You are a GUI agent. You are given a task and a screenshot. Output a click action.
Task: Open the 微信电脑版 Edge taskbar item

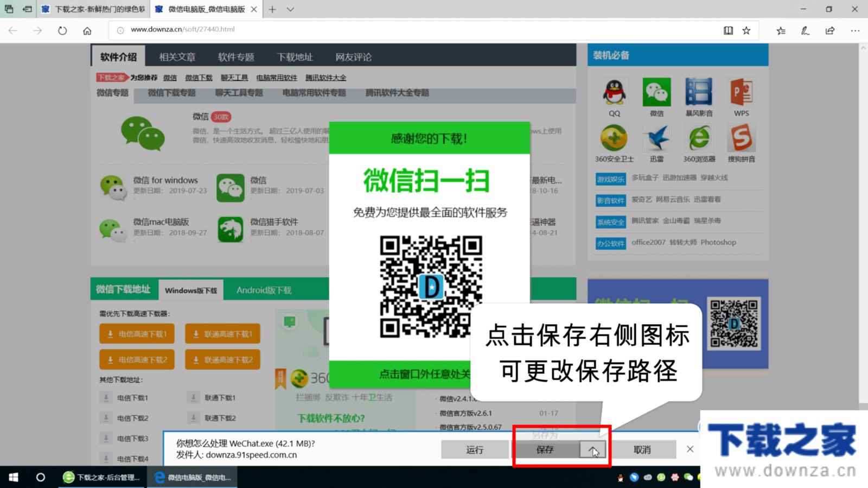(193, 477)
